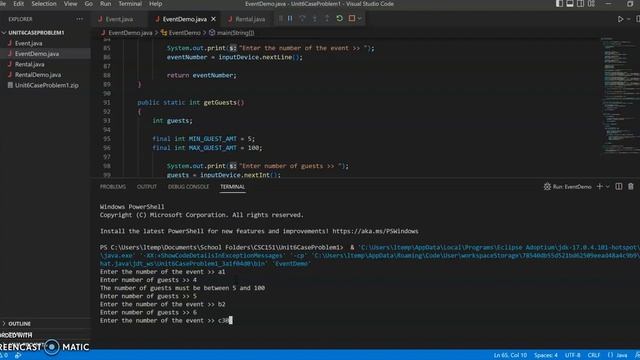Open the new terminal profile dropdown
This screenshot has height=360, width=640.
click(607, 187)
